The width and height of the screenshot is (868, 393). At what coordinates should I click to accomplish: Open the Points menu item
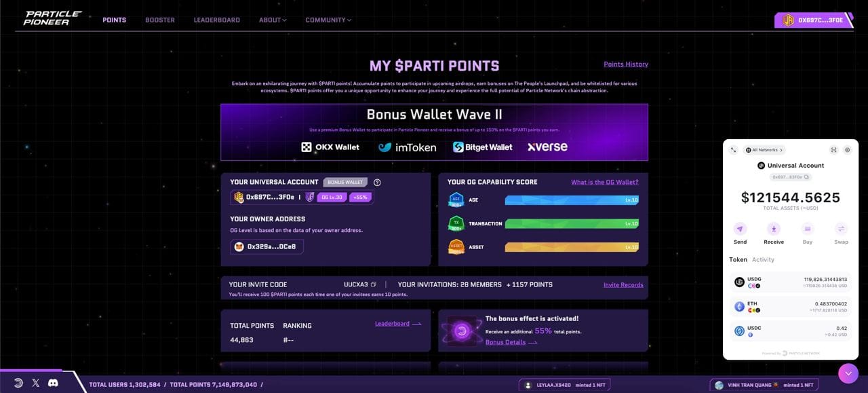pyautogui.click(x=114, y=20)
